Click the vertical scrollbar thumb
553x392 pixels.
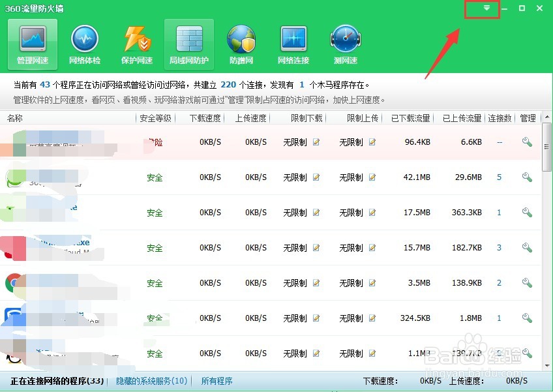click(x=546, y=146)
